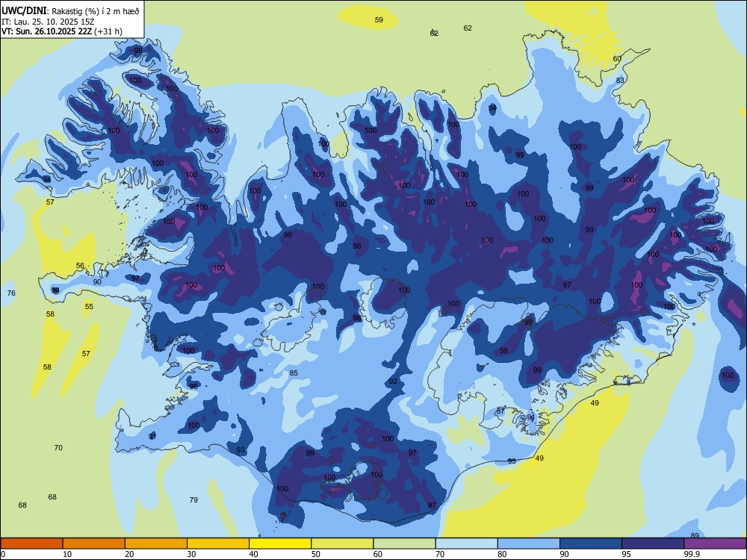747x560 pixels.
Task: Click the valid time 'VT: Sun. 26.10.2025 22Z (+31 h)'
Action: pos(62,31)
